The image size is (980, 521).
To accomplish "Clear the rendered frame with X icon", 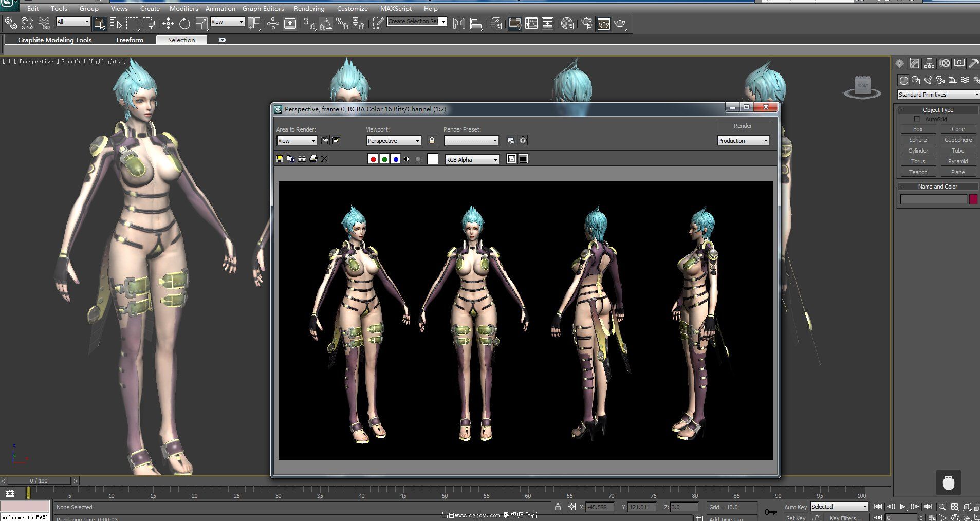I will [324, 159].
